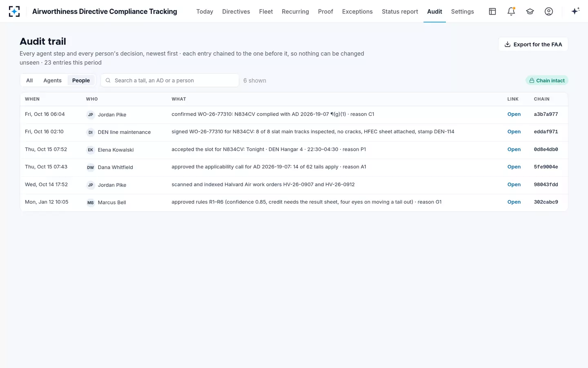Open link for chain entry 0d8e4db0
This screenshot has height=368, width=588.
click(514, 150)
